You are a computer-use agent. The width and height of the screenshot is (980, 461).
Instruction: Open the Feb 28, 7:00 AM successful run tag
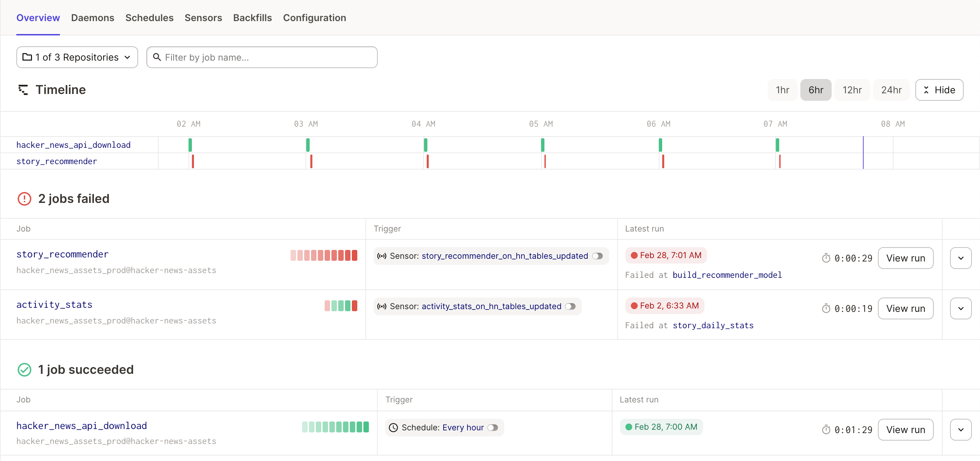coord(661,427)
